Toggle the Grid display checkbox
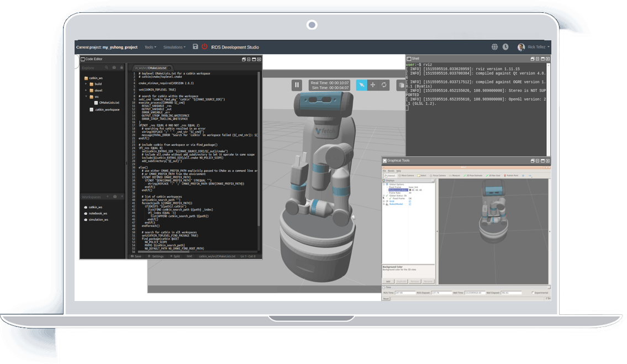 click(x=410, y=201)
